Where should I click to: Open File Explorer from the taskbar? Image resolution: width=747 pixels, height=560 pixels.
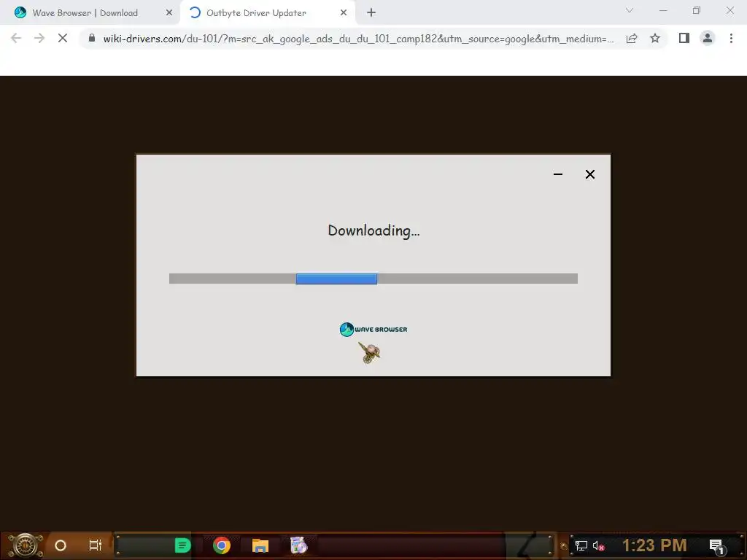[x=260, y=545]
